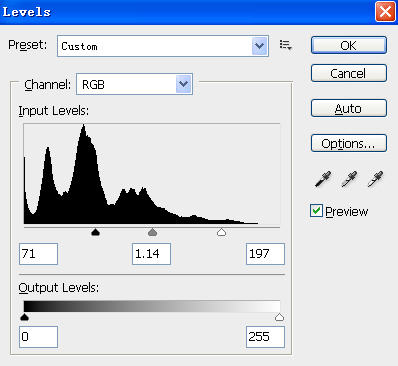
Task: Expand the Channel dropdown showing RGB
Action: tap(134, 84)
